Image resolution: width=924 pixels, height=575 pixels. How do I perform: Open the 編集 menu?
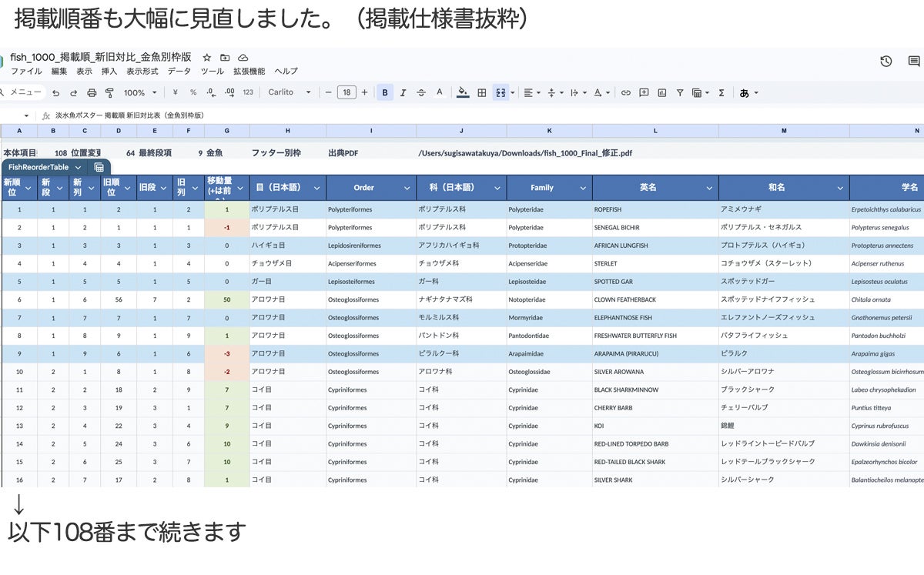[x=59, y=72]
